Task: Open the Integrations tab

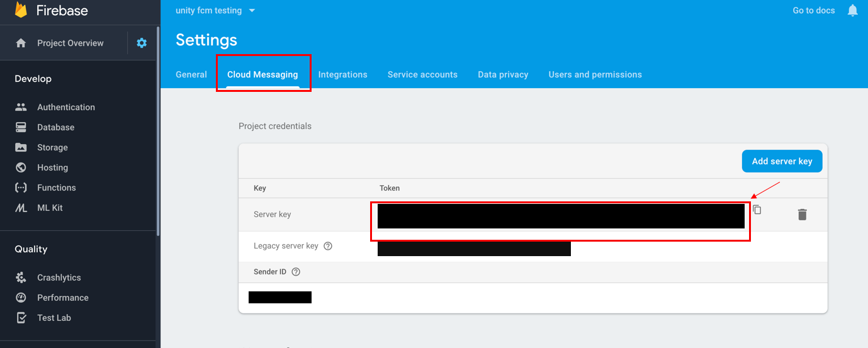Action: (342, 74)
